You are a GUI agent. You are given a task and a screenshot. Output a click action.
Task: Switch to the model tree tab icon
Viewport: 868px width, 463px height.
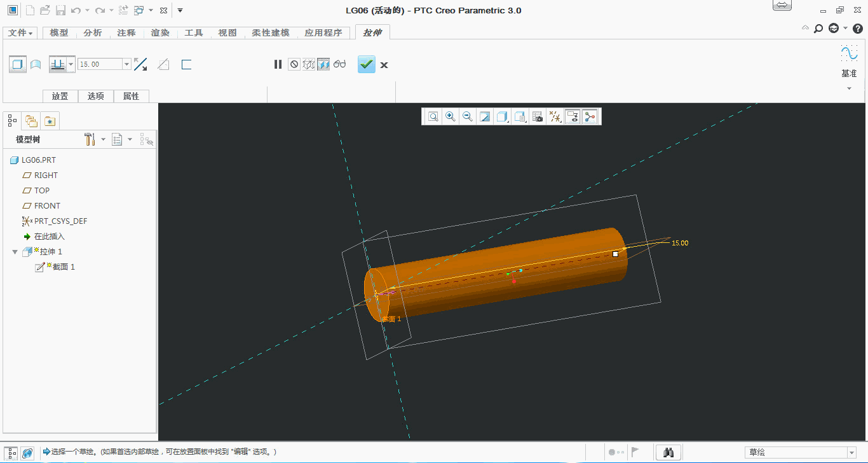click(x=12, y=120)
